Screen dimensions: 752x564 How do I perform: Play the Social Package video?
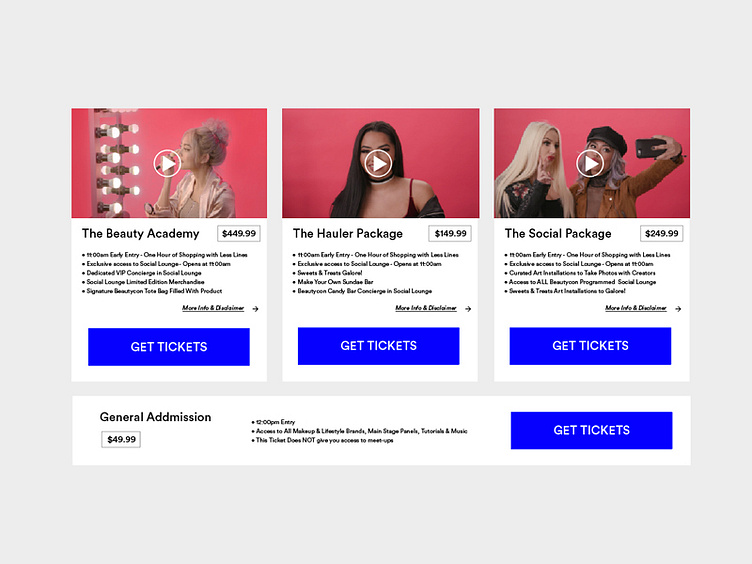click(x=590, y=164)
